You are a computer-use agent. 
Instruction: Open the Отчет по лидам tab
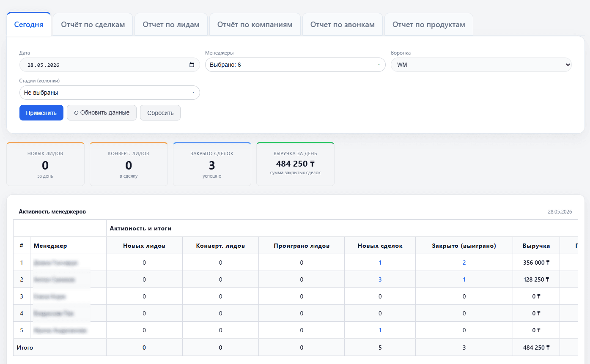point(171,25)
